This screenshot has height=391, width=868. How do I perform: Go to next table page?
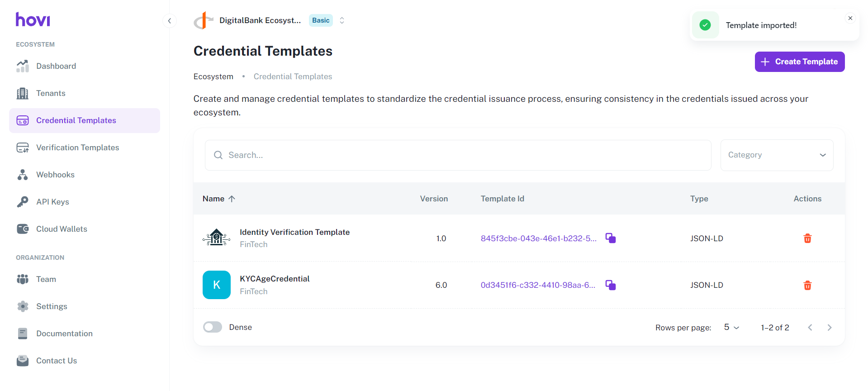pos(830,328)
